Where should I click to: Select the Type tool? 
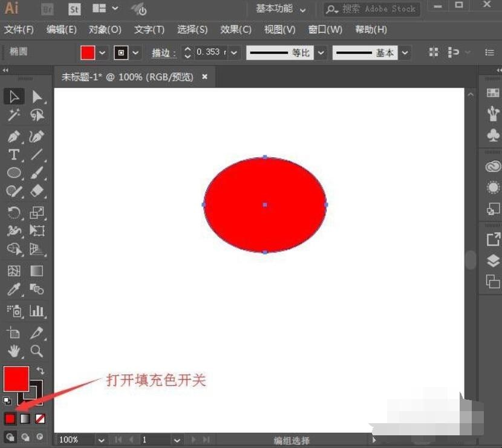[x=14, y=155]
